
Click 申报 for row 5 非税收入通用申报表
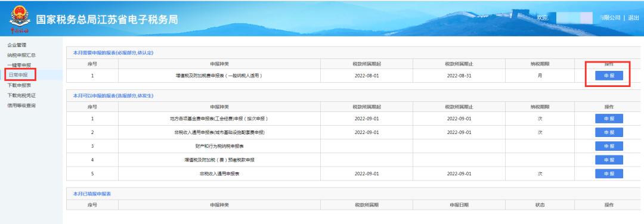(x=609, y=173)
